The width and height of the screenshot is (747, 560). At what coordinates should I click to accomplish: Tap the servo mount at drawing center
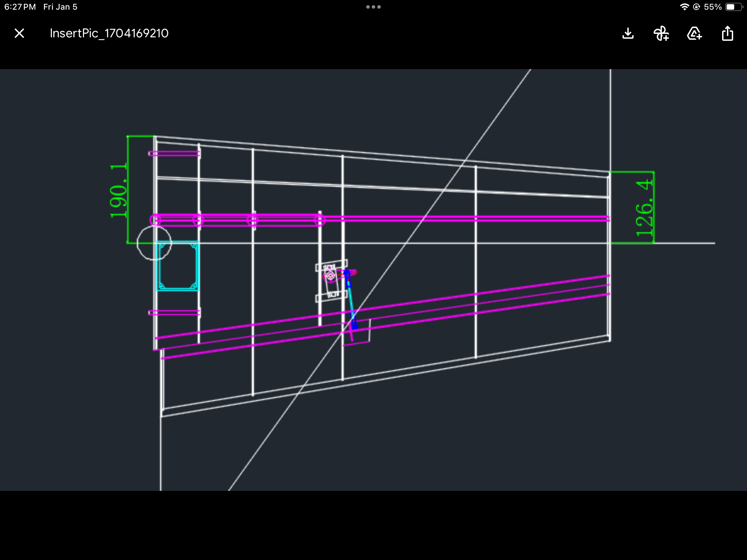(x=331, y=280)
